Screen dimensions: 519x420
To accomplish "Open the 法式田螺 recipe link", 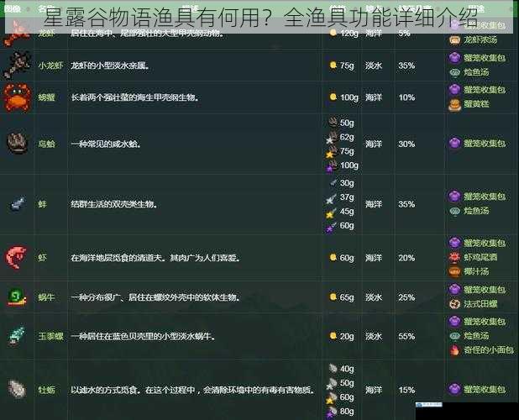I will (480, 304).
